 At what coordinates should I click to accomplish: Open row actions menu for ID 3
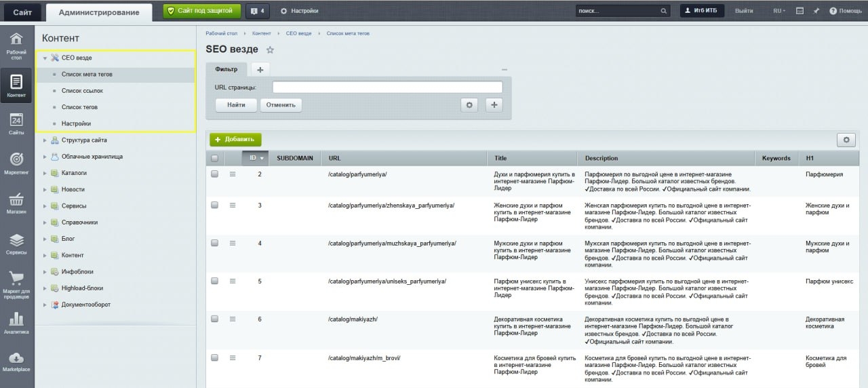pos(233,206)
